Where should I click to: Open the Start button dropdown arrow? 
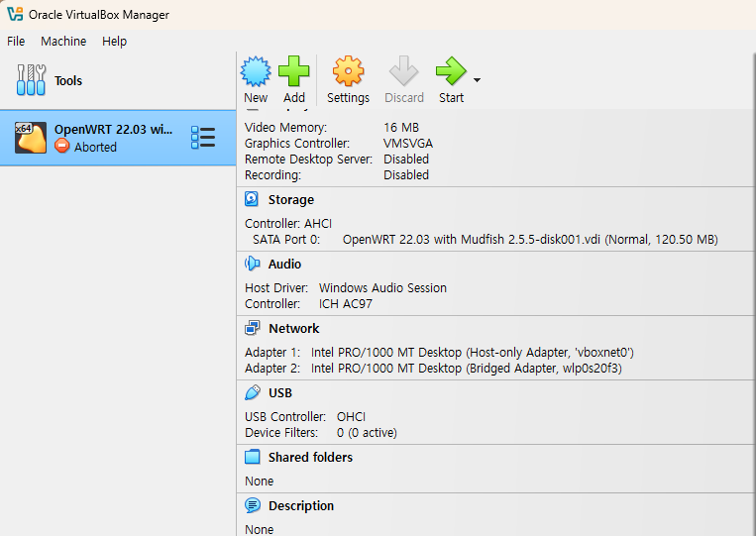tap(477, 80)
